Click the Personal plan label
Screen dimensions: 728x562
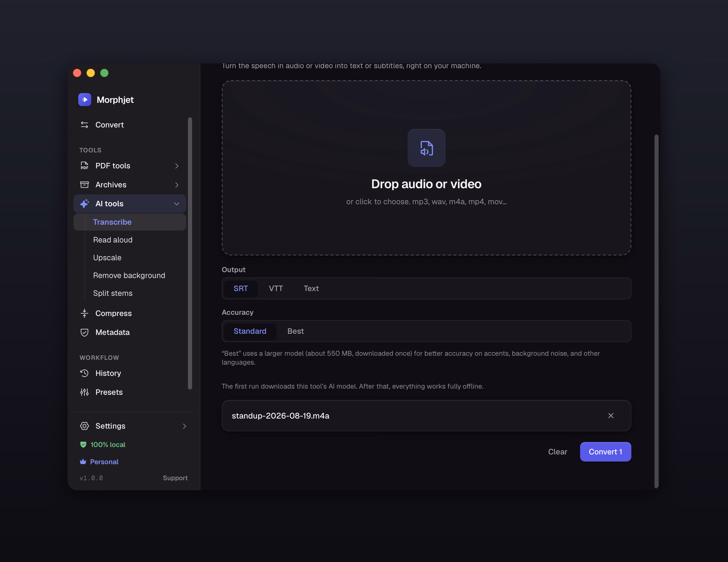104,462
